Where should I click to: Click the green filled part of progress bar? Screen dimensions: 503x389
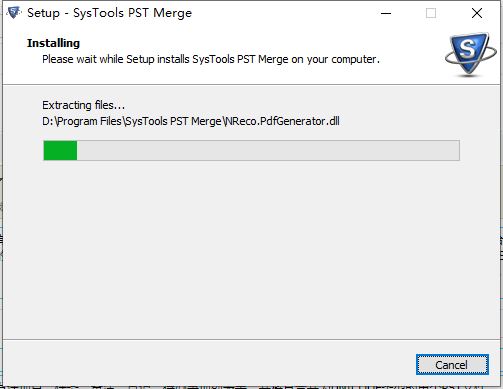point(60,150)
